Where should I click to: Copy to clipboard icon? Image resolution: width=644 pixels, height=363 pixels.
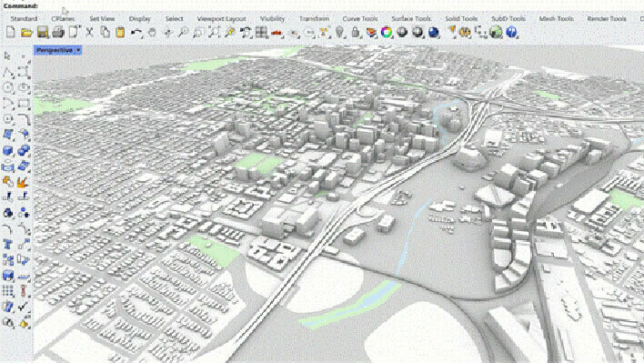(x=105, y=32)
